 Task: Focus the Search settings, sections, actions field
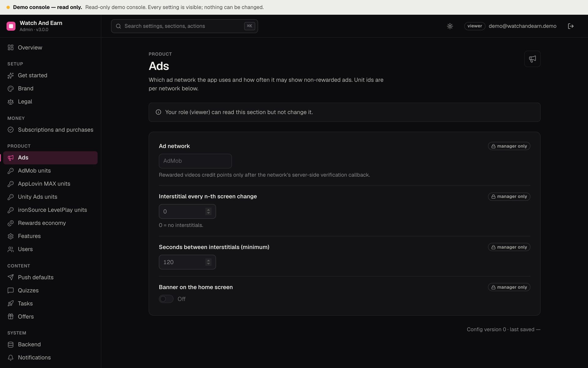(184, 26)
